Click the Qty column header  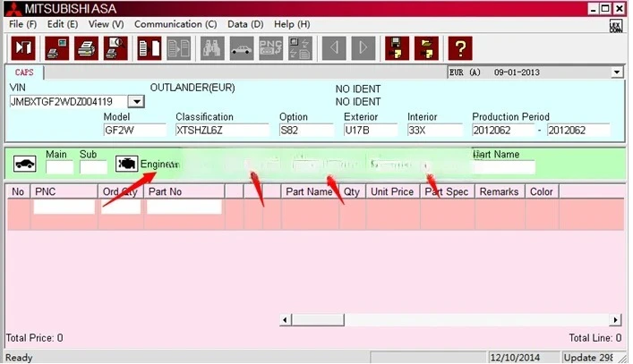point(352,191)
